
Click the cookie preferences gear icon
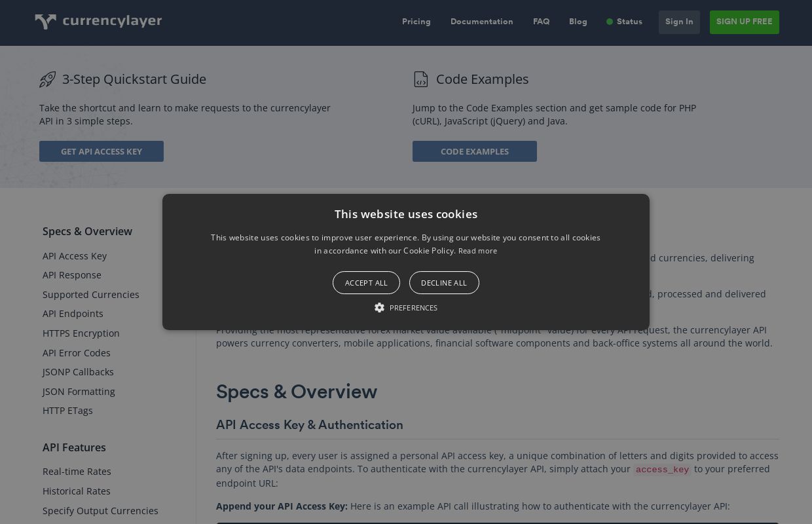click(379, 308)
